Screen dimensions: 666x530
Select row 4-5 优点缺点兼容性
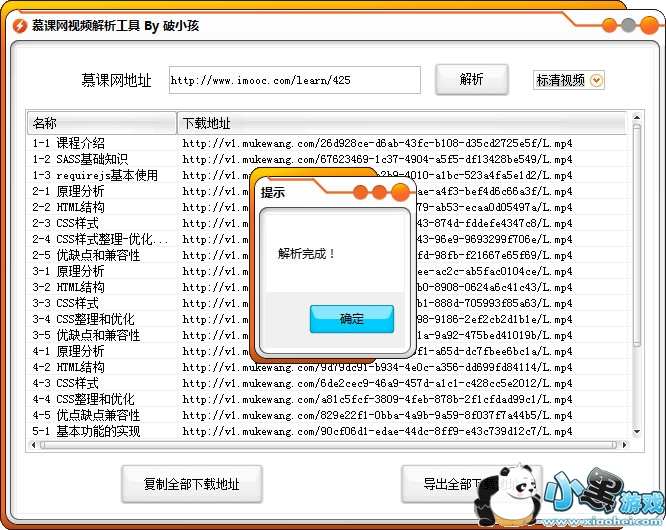pyautogui.click(x=327, y=415)
